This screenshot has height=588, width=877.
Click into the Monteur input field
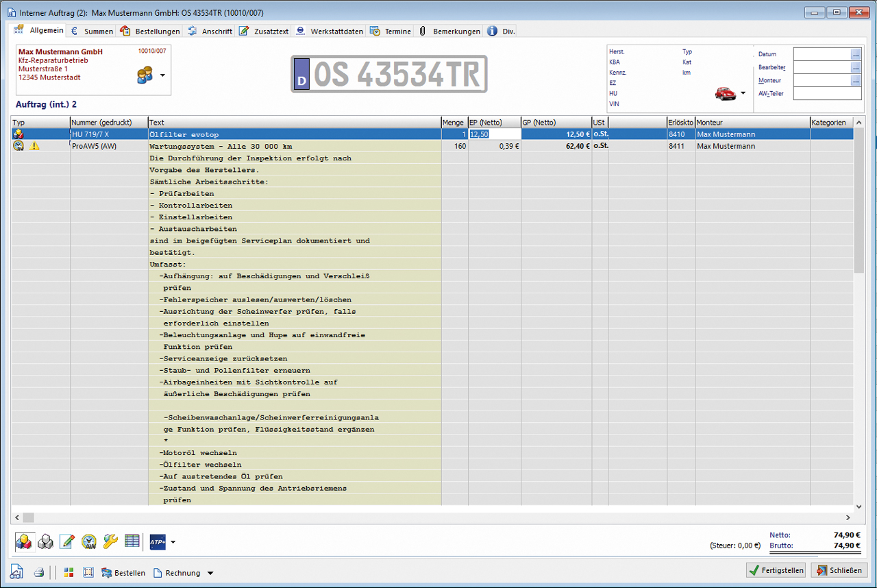pyautogui.click(x=822, y=80)
